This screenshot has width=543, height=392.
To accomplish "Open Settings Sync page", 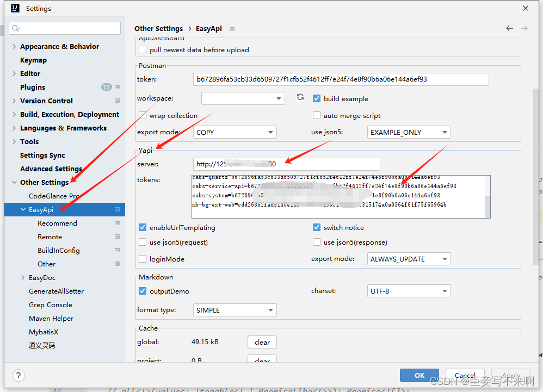I will click(x=42, y=155).
